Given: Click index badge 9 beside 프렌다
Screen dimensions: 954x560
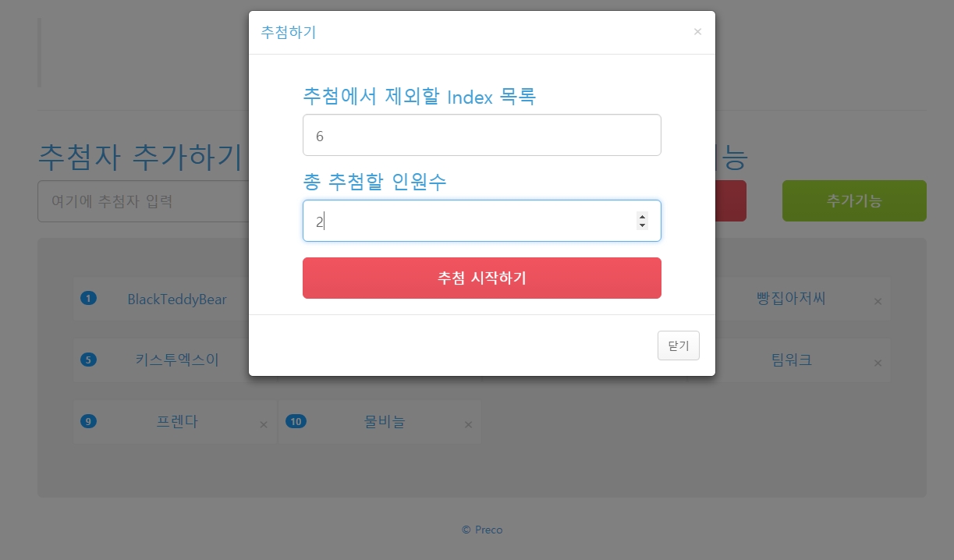Looking at the screenshot, I should tap(88, 421).
